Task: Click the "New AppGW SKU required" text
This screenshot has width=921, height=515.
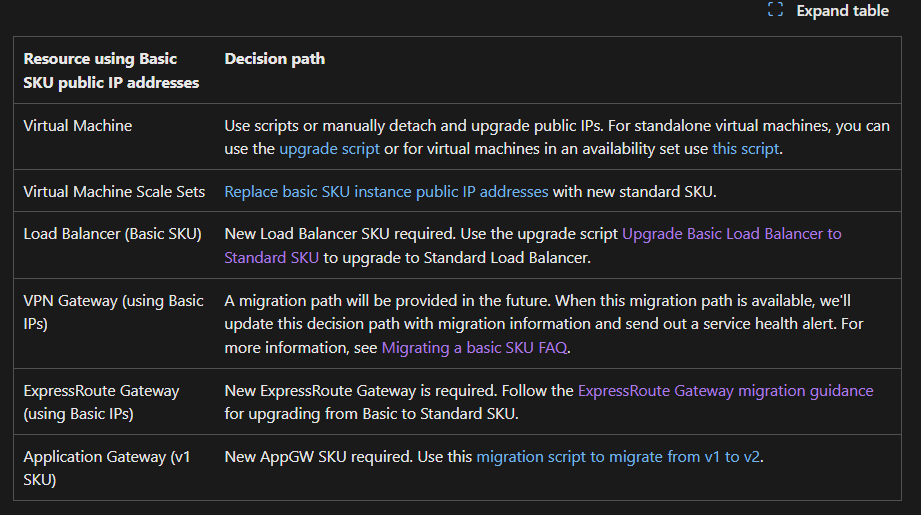Action: click(318, 456)
